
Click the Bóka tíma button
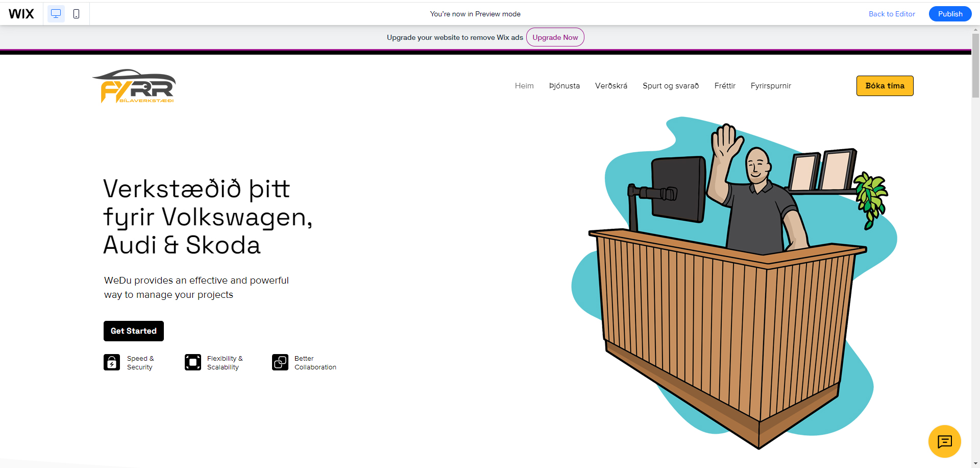pos(885,86)
